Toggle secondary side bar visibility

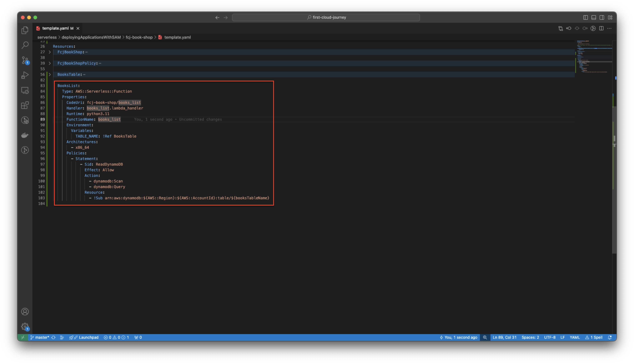tap(602, 17)
